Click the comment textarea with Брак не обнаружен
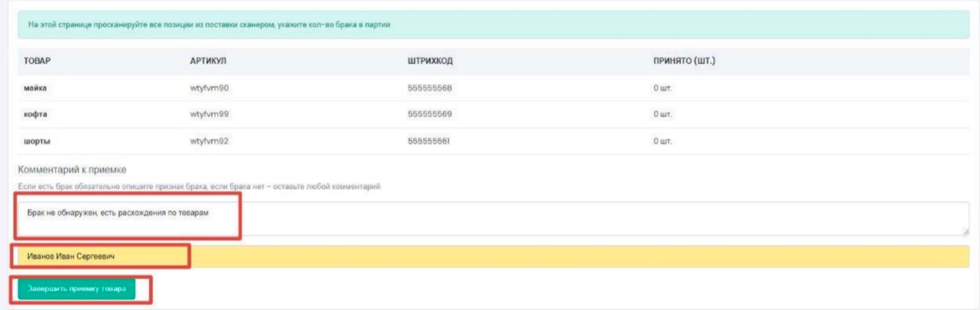Screen dimensions: 980x310 490,218
